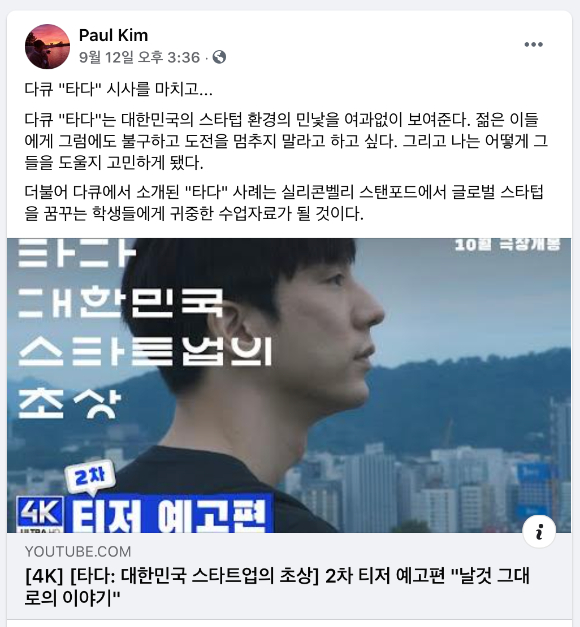The image size is (580, 627).
Task: Click the info icon on link preview
Action: click(x=539, y=532)
